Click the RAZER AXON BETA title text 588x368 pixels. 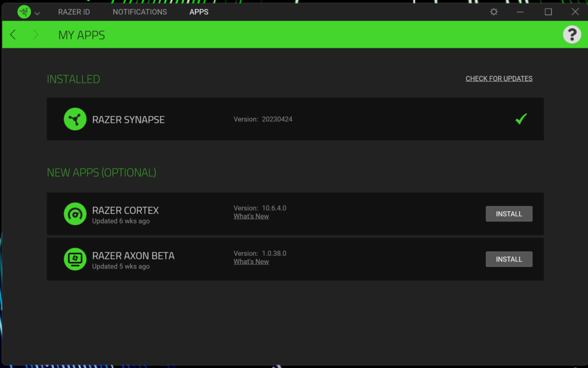coord(133,255)
